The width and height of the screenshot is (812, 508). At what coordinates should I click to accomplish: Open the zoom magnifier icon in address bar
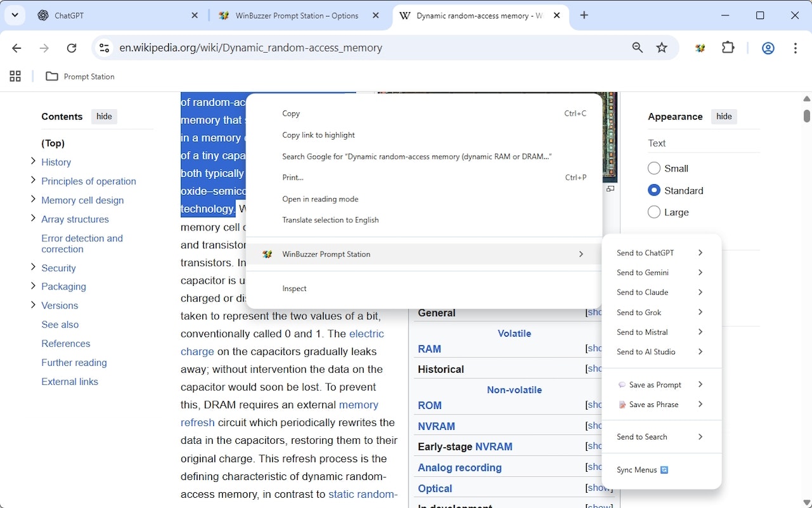coord(638,48)
